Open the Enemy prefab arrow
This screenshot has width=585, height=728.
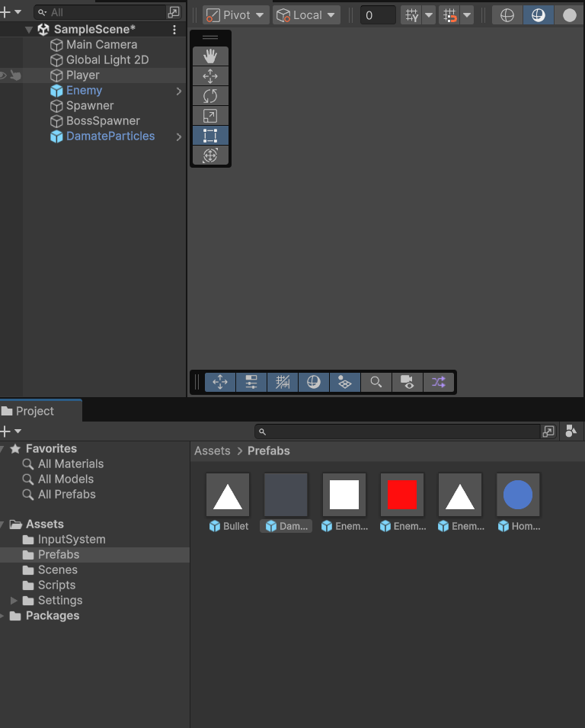click(x=179, y=91)
